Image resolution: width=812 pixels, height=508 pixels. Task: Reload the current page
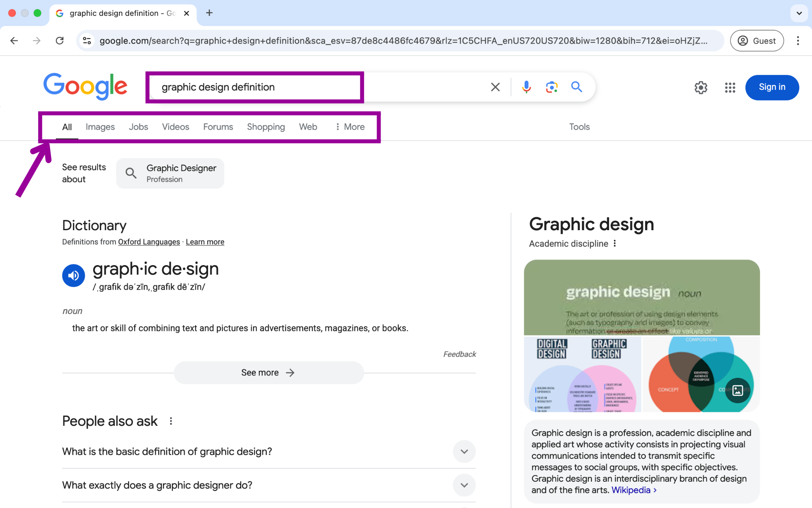pyautogui.click(x=60, y=40)
